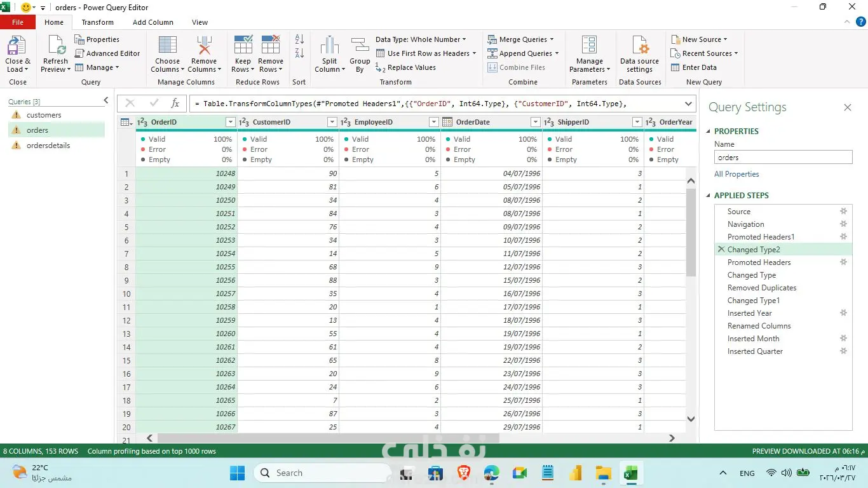
Task: Open settings gear for Inserted Year step
Action: [843, 313]
